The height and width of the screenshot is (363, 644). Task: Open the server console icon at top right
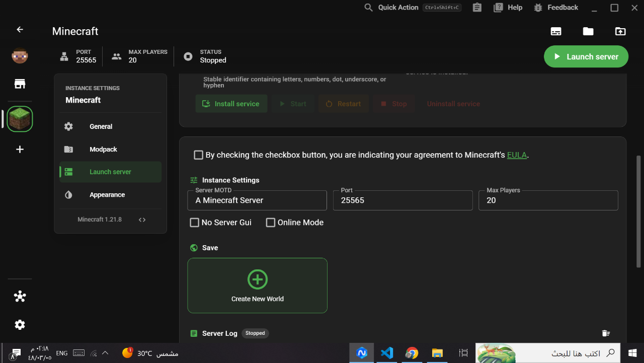click(556, 31)
